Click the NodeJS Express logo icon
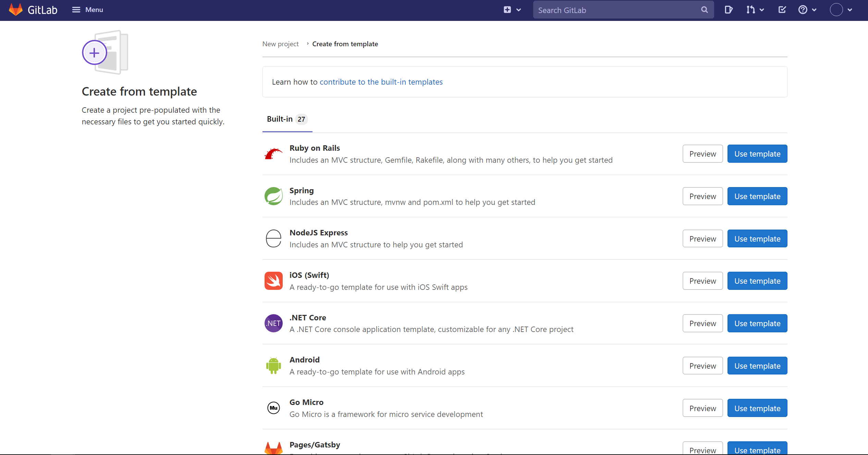This screenshot has width=868, height=455. pyautogui.click(x=273, y=238)
